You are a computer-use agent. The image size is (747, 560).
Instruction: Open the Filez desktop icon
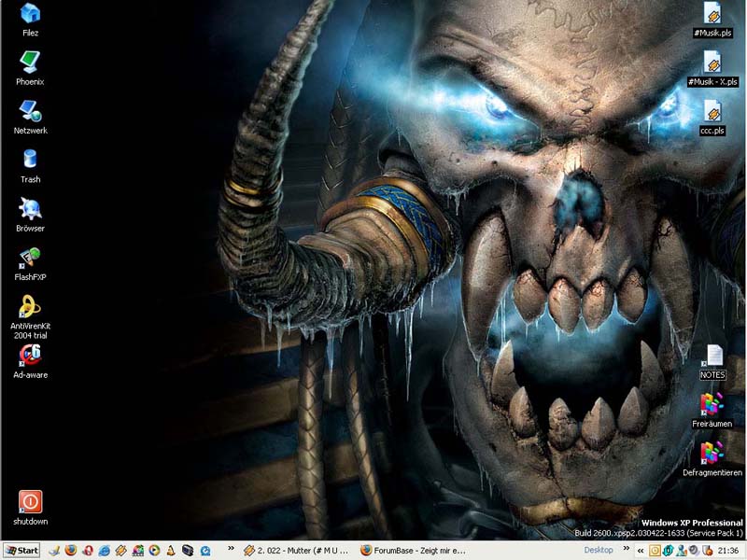pyautogui.click(x=30, y=20)
